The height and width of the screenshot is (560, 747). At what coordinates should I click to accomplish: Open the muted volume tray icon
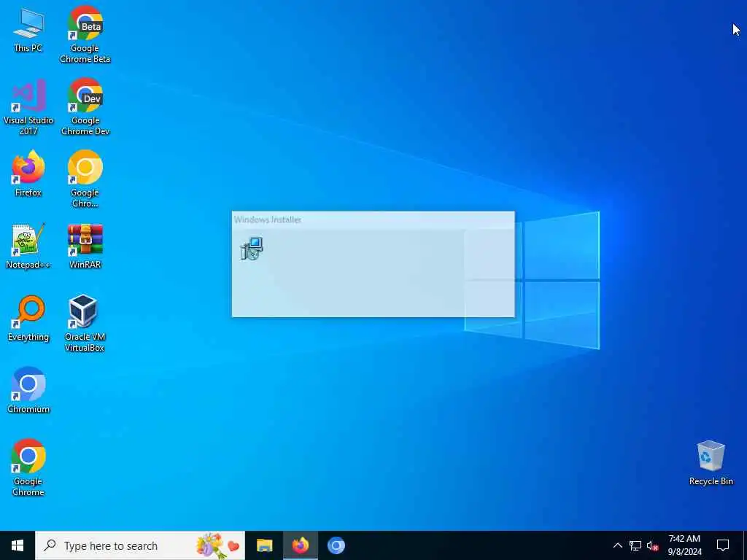653,545
